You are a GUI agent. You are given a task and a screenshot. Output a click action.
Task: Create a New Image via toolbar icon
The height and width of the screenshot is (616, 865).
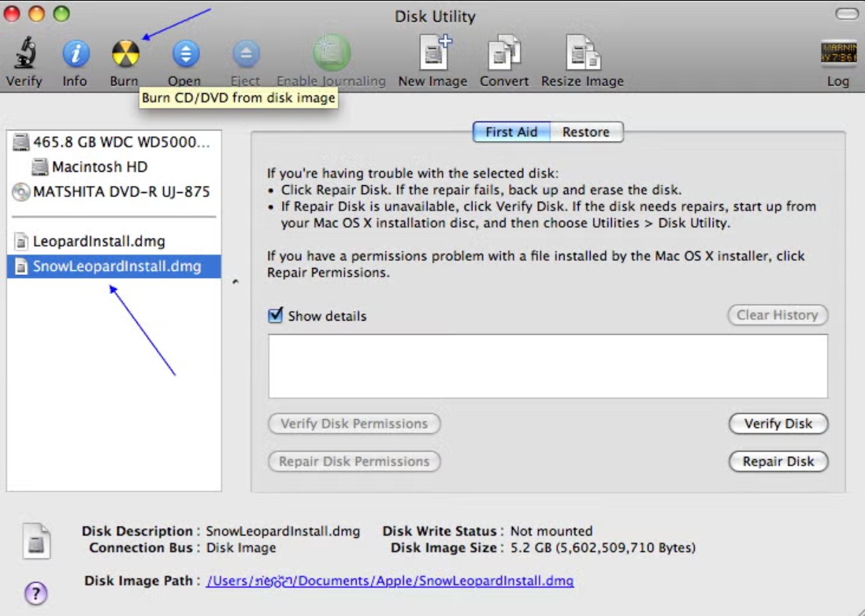(433, 54)
